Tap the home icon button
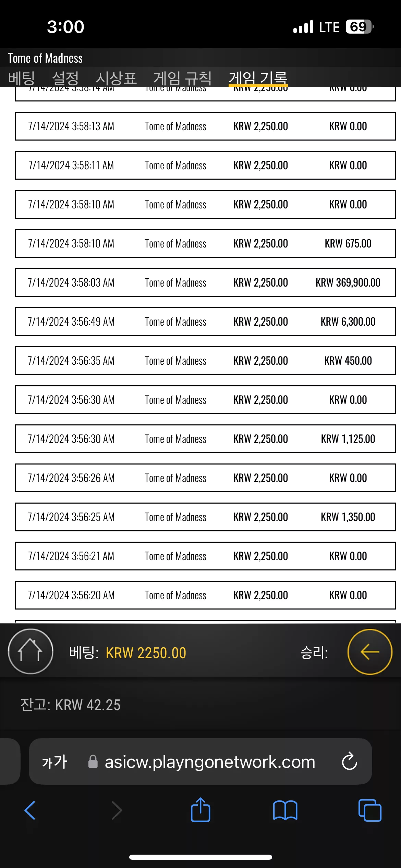The height and width of the screenshot is (868, 401). 31,651
